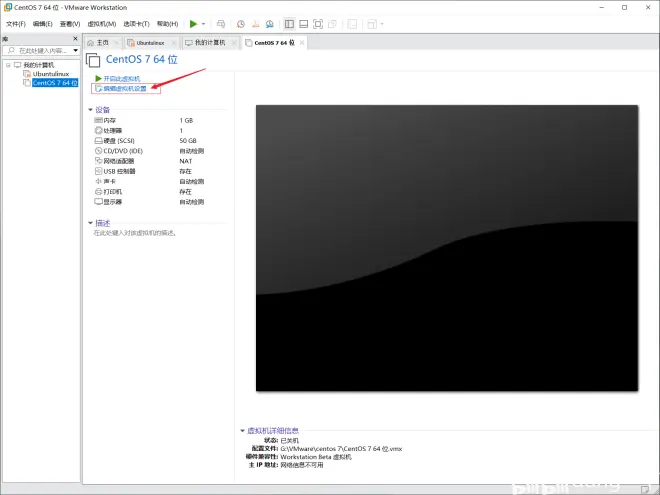Select Ubuntulinux in the library tree
This screenshot has height=495, width=660.
click(x=51, y=74)
